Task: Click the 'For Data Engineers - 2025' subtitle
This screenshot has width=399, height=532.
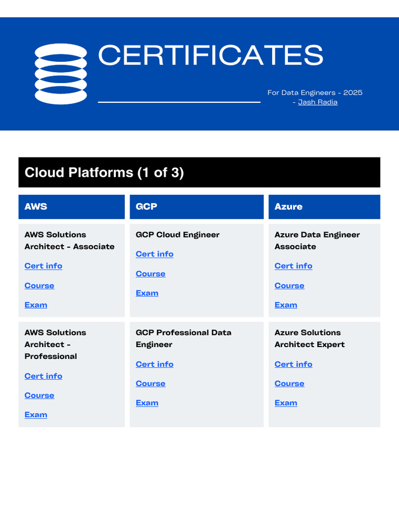Action: (x=314, y=92)
